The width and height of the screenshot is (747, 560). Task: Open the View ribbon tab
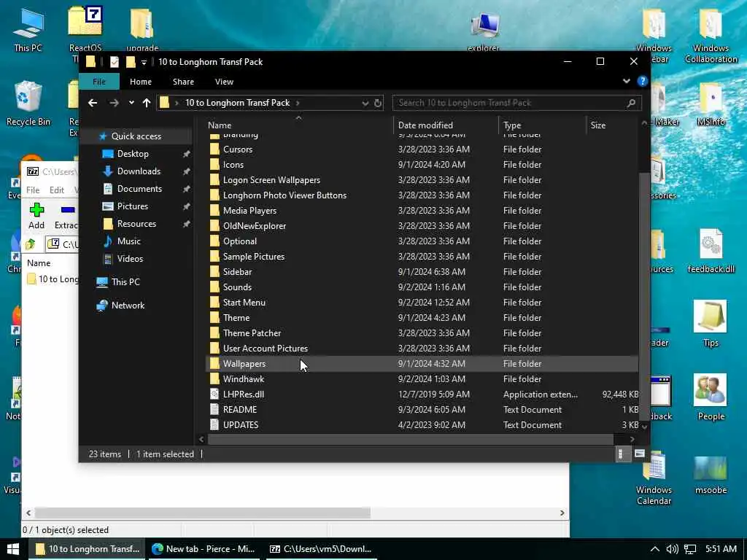[224, 82]
